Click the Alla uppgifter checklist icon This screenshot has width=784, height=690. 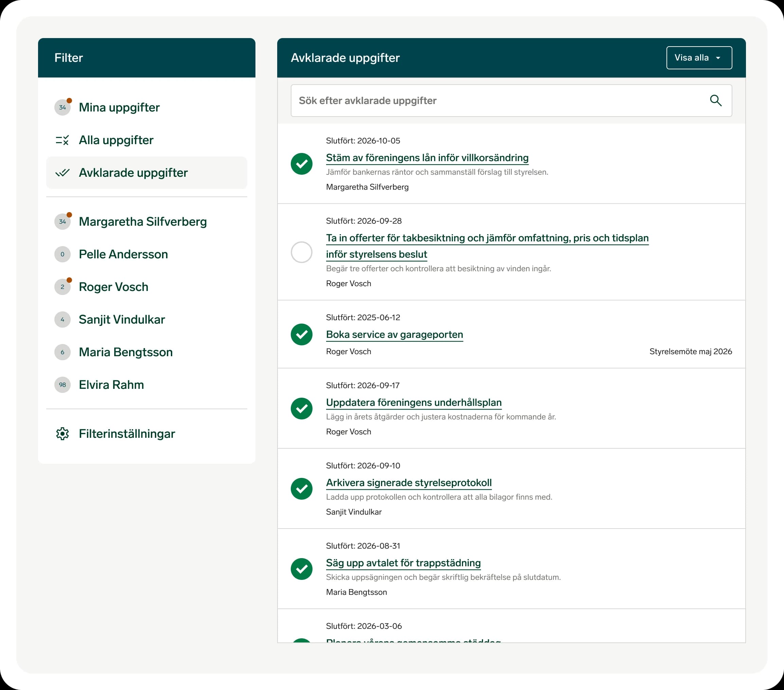pos(62,140)
